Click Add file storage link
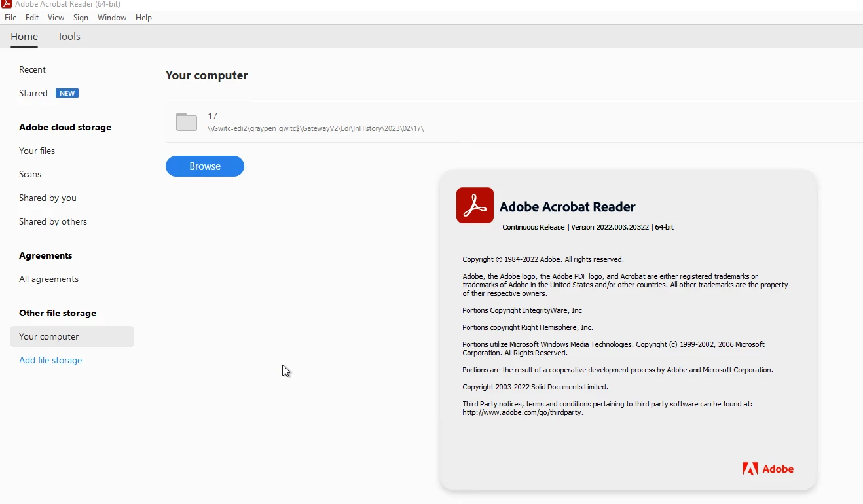 point(50,360)
